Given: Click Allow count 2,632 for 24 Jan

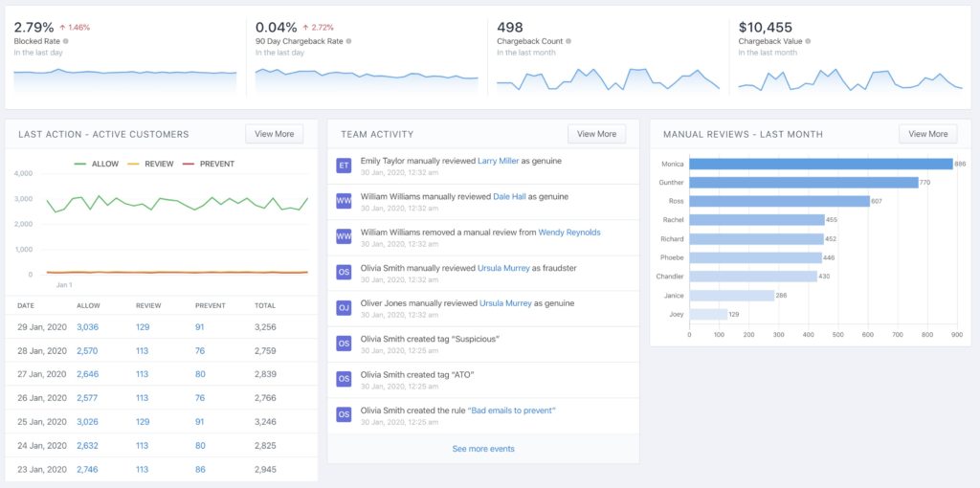Looking at the screenshot, I should [87, 446].
